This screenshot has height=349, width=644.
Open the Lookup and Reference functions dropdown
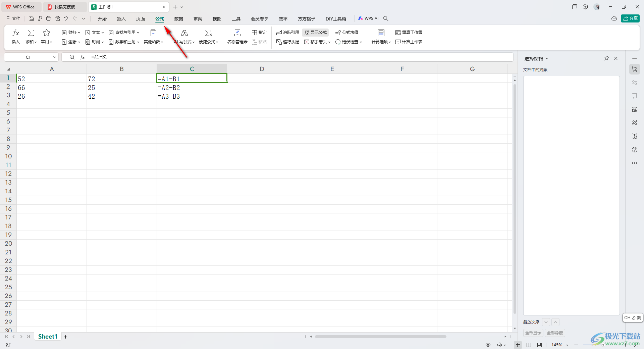point(124,33)
